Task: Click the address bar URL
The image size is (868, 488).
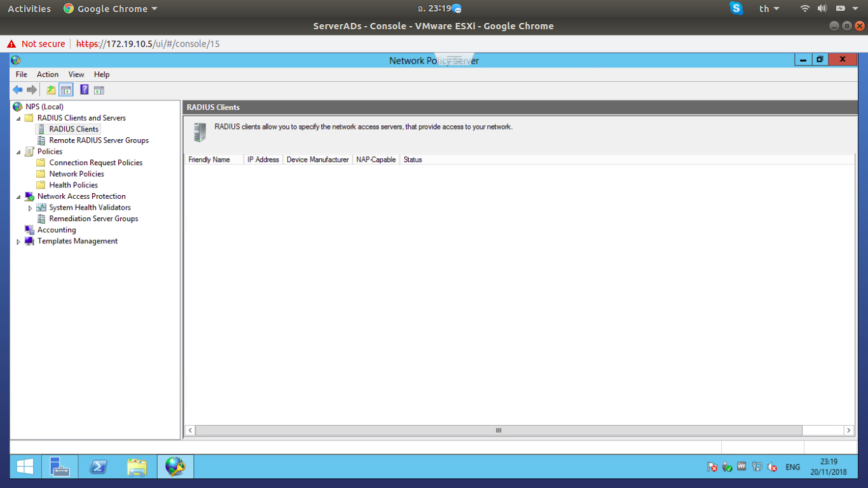Action: pyautogui.click(x=148, y=44)
